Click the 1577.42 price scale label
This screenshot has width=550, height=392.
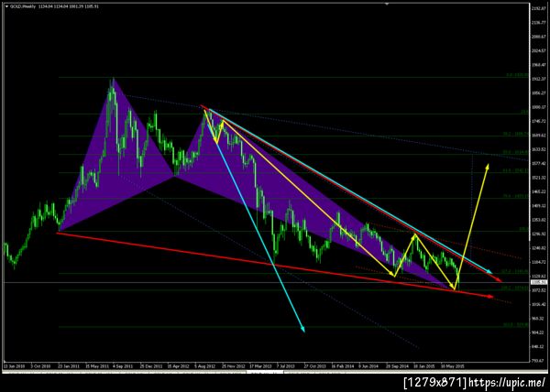point(538,164)
